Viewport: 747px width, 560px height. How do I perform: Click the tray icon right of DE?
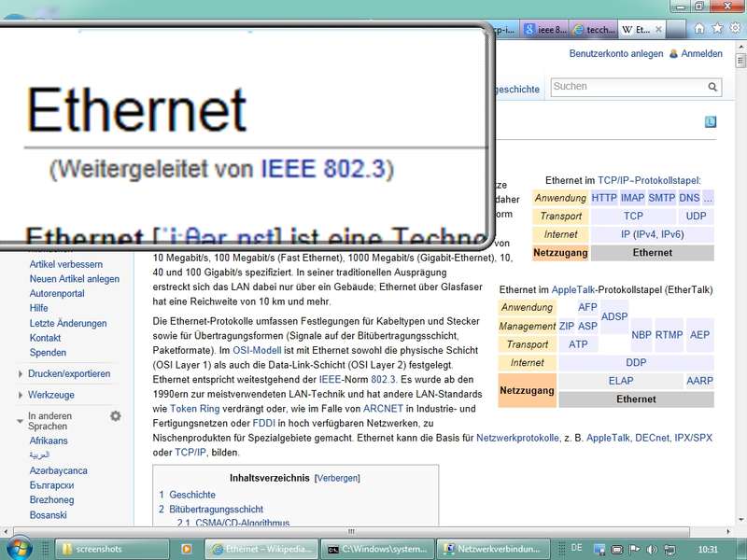(599, 550)
